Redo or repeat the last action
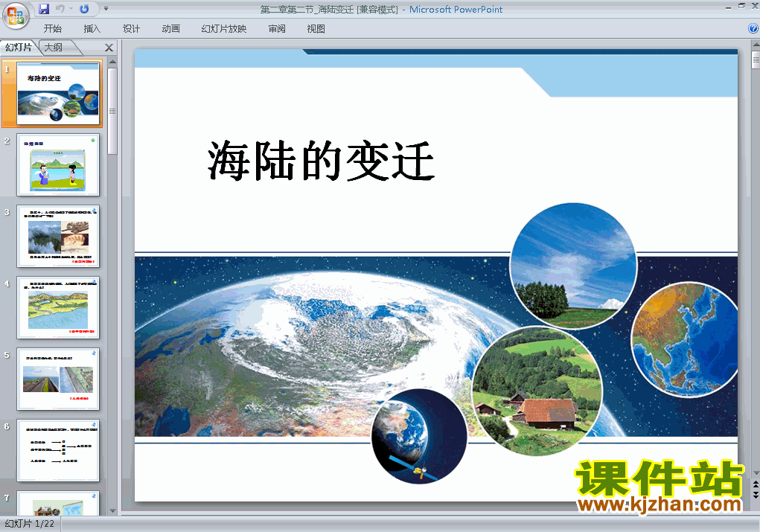The height and width of the screenshot is (532, 760). click(x=84, y=9)
